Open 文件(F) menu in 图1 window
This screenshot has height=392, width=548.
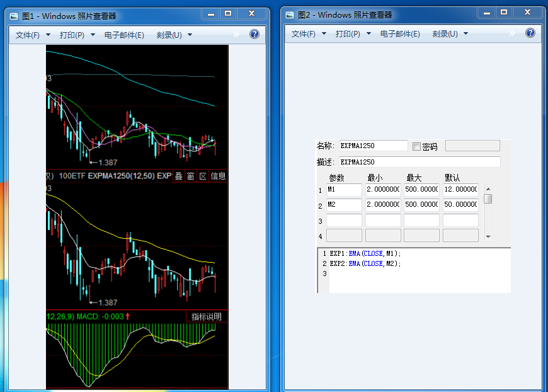[28, 35]
